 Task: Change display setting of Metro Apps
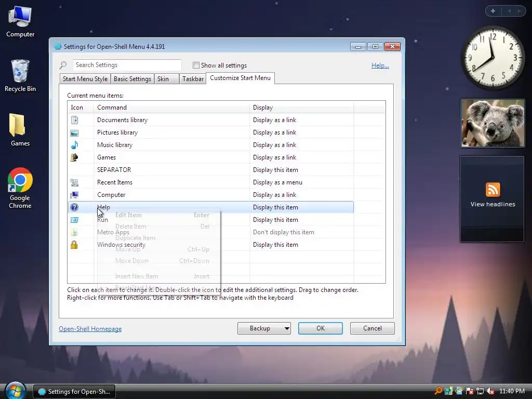(x=283, y=232)
